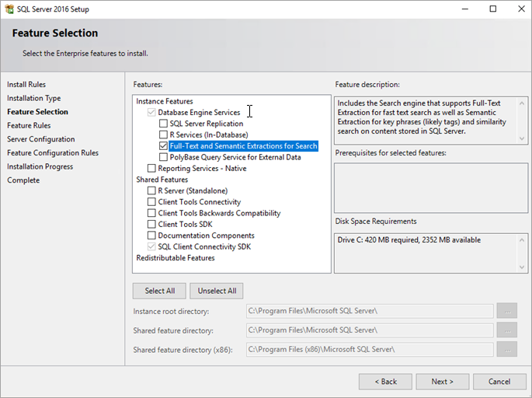
Task: Go back with the Back button
Action: (385, 382)
